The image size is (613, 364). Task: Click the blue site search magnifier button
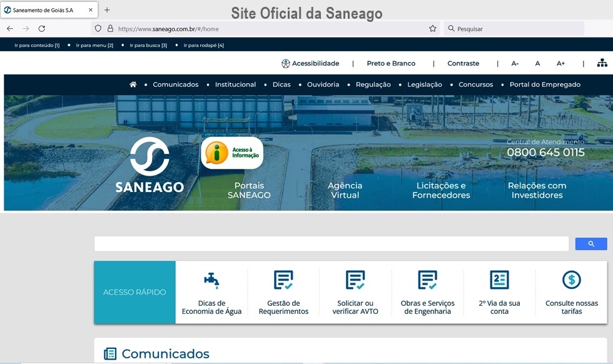pyautogui.click(x=591, y=244)
